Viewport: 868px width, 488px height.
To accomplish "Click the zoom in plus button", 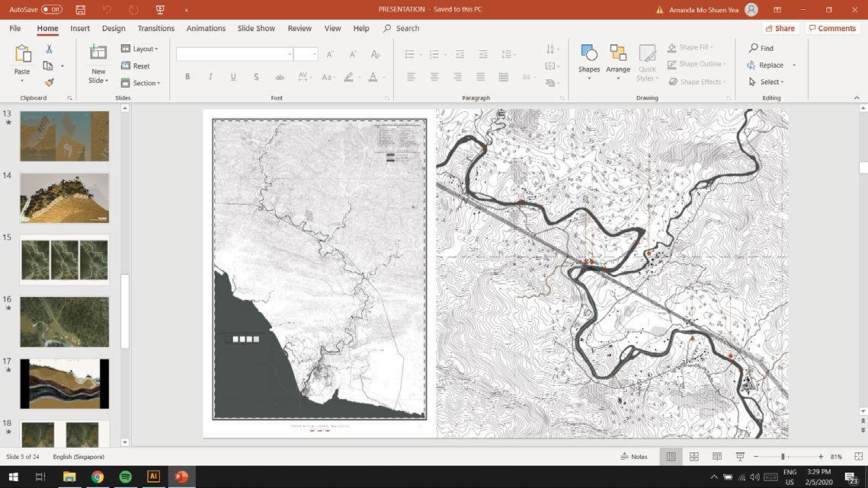I will click(821, 457).
